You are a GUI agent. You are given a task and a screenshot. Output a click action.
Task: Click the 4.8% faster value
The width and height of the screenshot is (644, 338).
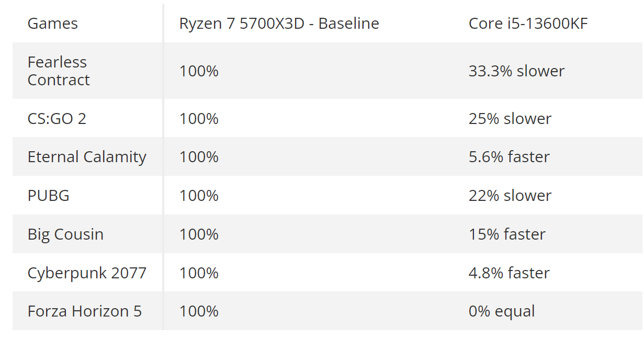(x=509, y=273)
